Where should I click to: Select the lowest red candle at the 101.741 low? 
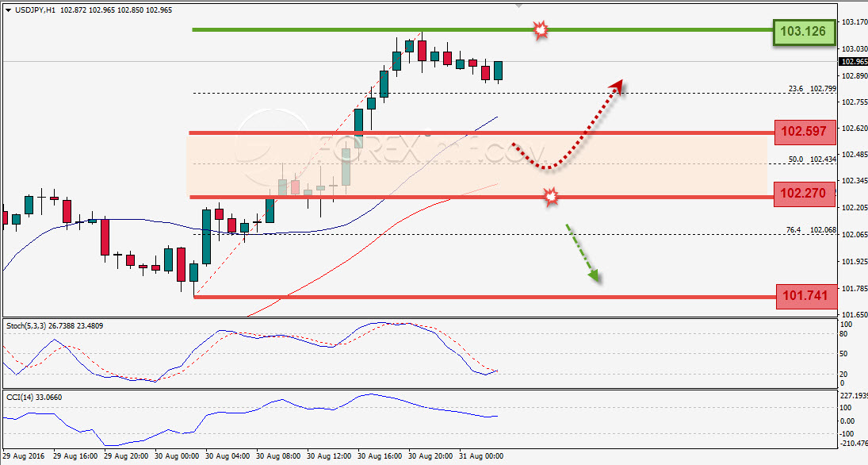click(181, 264)
